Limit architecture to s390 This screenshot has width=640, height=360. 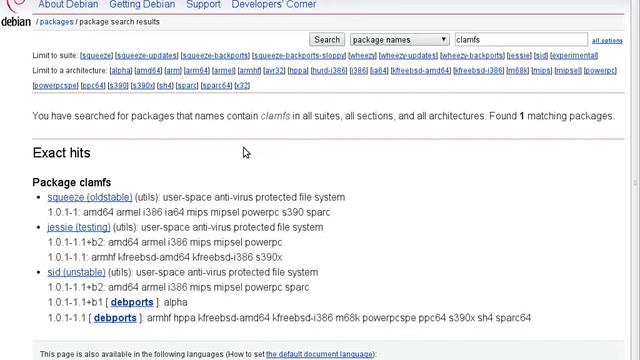(x=118, y=86)
